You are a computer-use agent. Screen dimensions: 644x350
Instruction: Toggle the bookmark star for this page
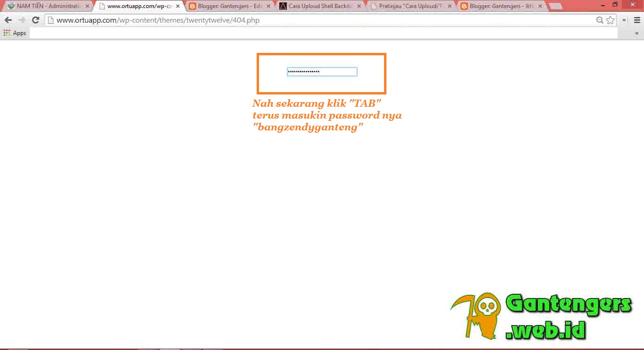tap(610, 20)
